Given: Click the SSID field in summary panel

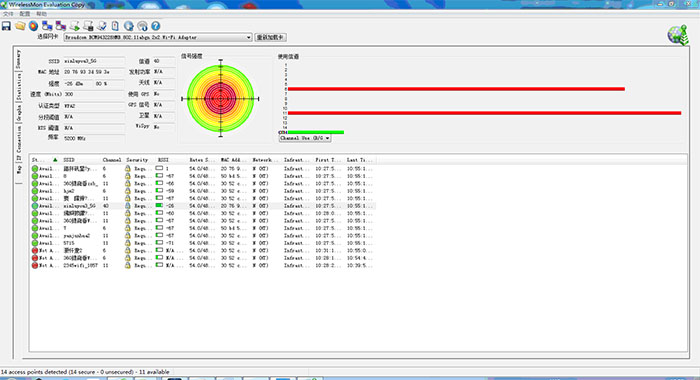Looking at the screenshot, I should coord(94,61).
